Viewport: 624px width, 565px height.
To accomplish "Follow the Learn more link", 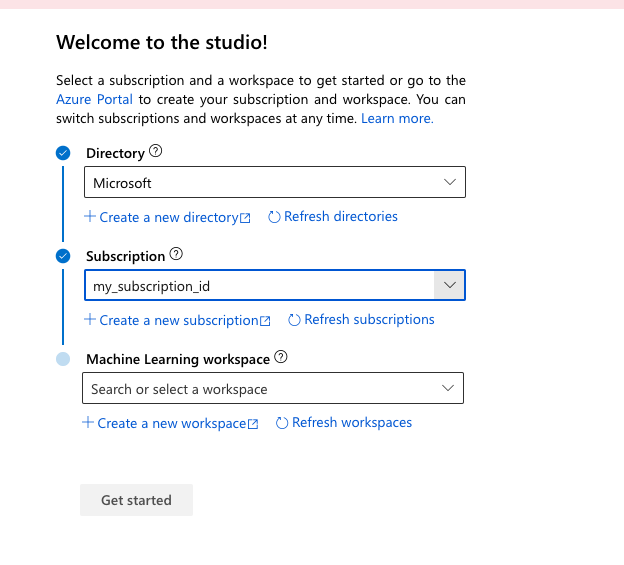I will [x=397, y=119].
